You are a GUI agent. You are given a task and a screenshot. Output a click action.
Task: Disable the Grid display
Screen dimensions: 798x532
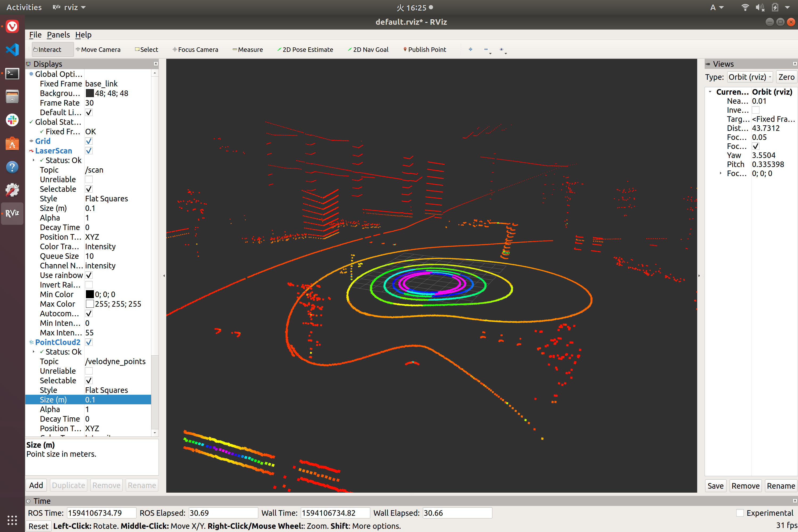pyautogui.click(x=89, y=141)
